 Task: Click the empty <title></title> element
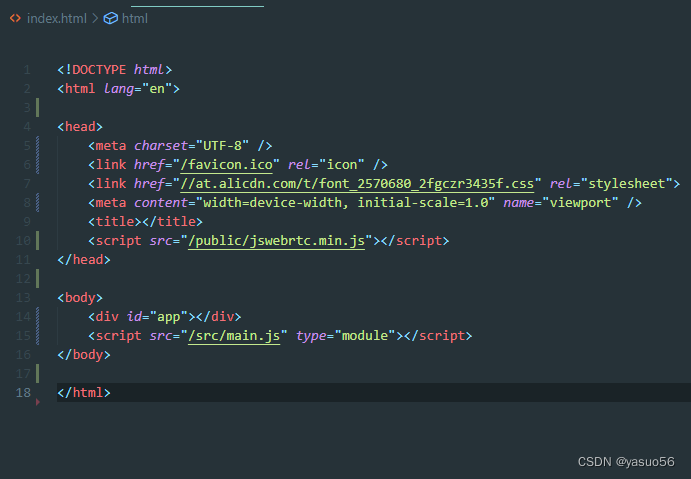145,222
